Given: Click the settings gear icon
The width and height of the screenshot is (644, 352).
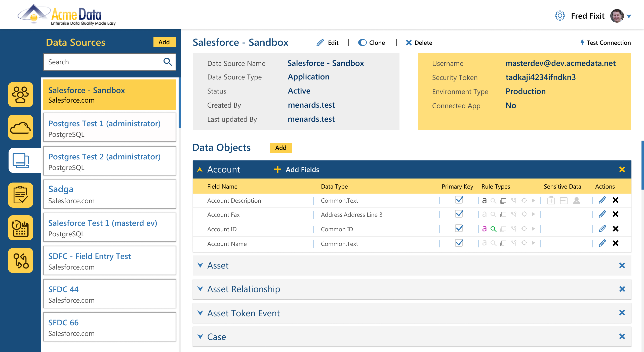Looking at the screenshot, I should [560, 16].
